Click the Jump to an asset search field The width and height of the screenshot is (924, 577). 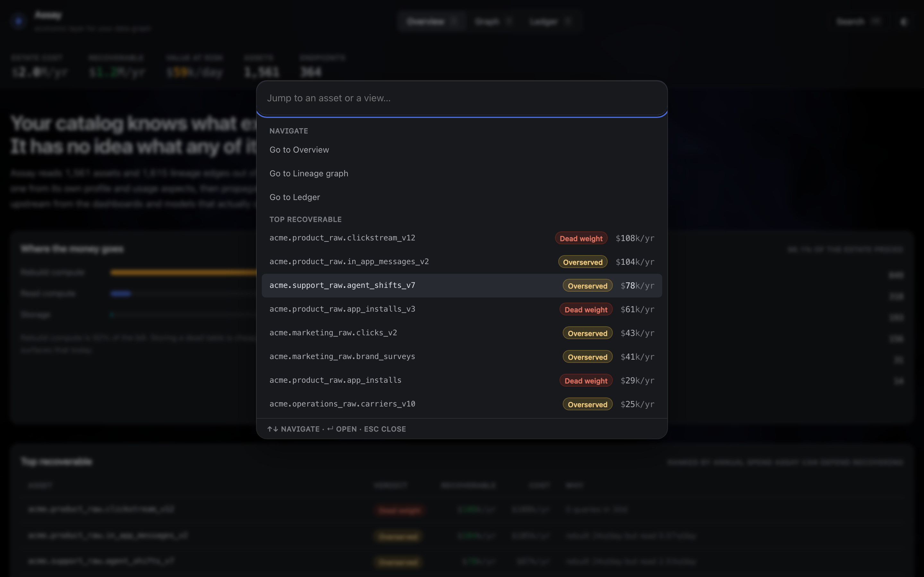(462, 98)
